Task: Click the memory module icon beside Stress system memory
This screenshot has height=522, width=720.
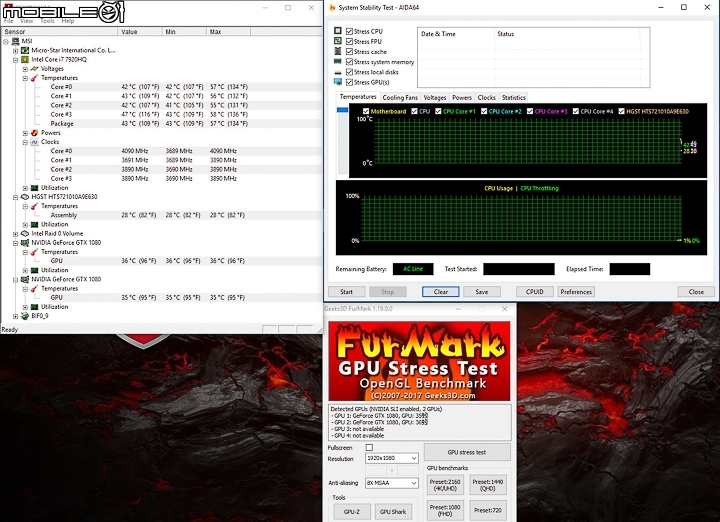Action: coord(338,61)
